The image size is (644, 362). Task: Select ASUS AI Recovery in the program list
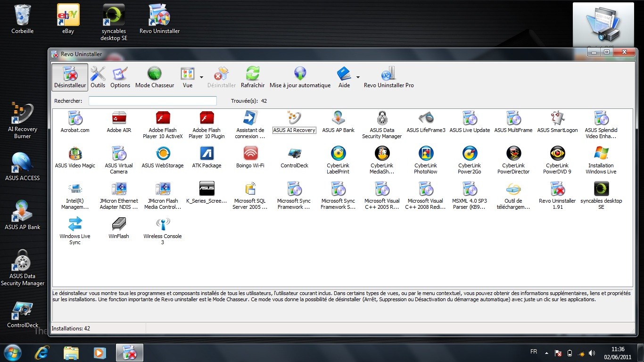pos(294,122)
